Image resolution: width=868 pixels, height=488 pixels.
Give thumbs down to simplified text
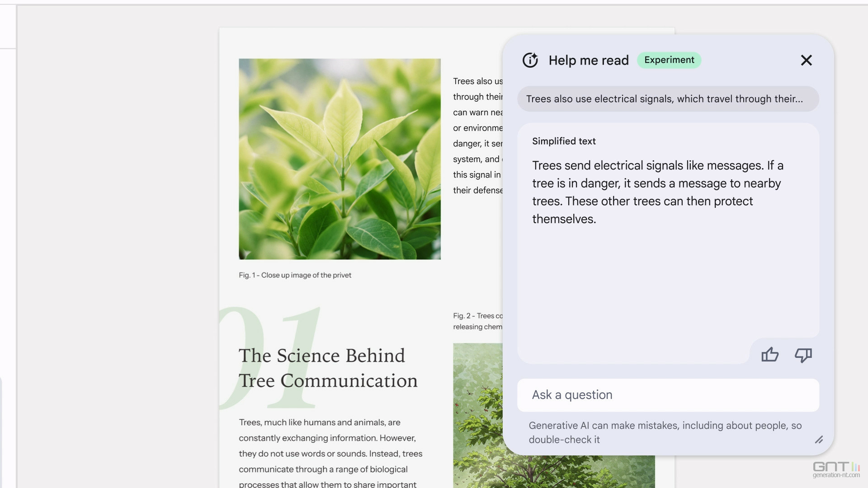pyautogui.click(x=803, y=355)
